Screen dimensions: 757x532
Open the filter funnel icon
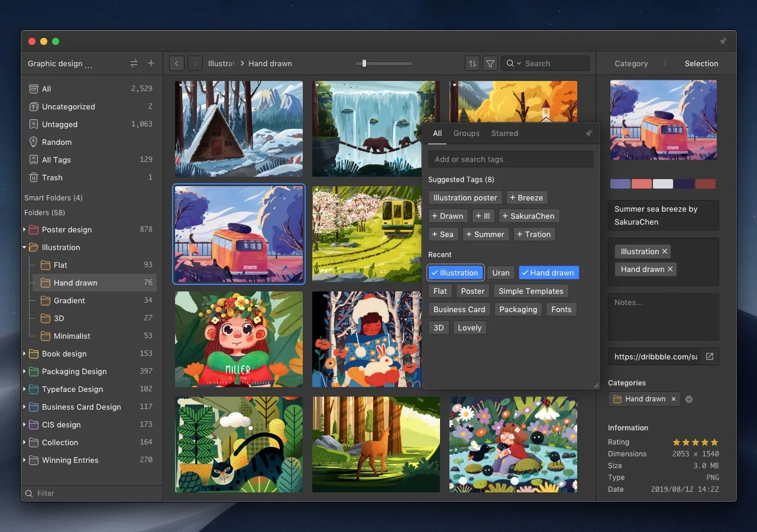point(490,63)
